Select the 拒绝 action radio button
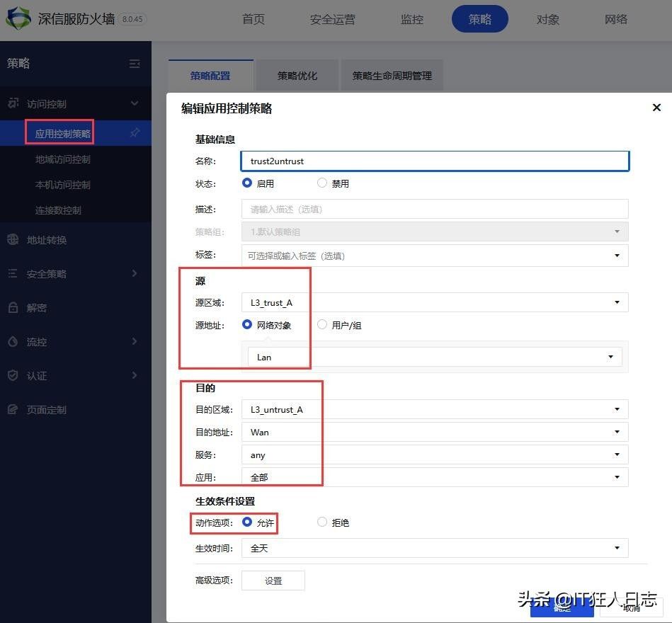 pos(322,522)
